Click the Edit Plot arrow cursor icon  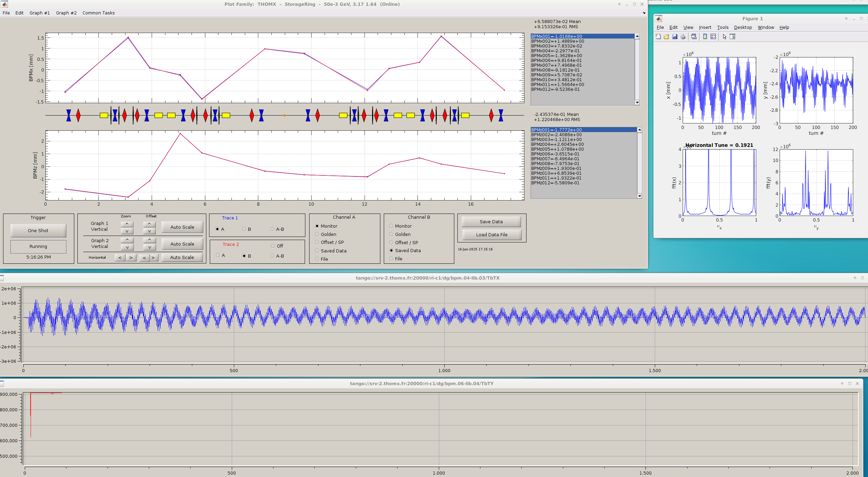pos(725,37)
